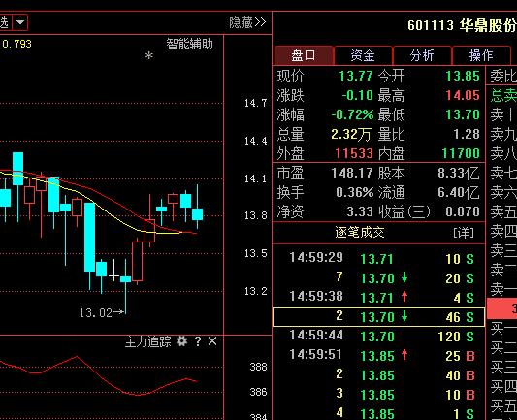Close the 主力追踪 indicator panel
Image resolution: width=517 pixels, height=420 pixels.
click(212, 341)
